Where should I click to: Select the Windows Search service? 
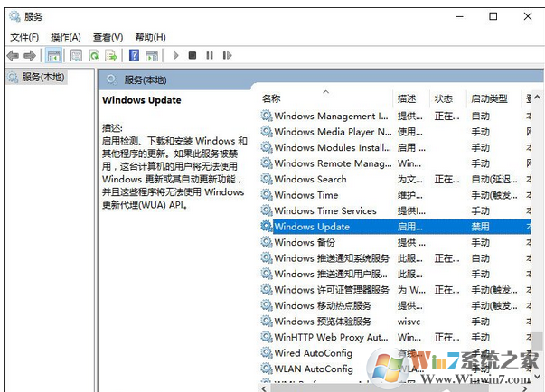pyautogui.click(x=396, y=179)
